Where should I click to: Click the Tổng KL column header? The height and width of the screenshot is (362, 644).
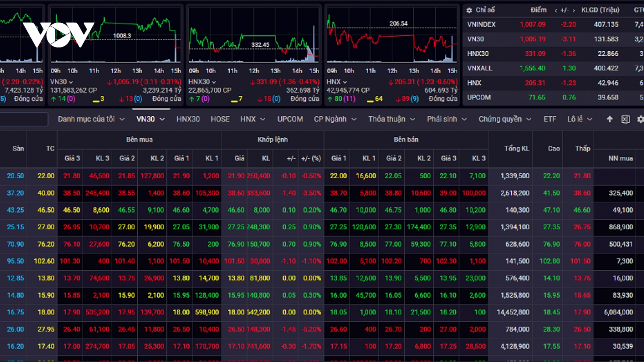(517, 149)
